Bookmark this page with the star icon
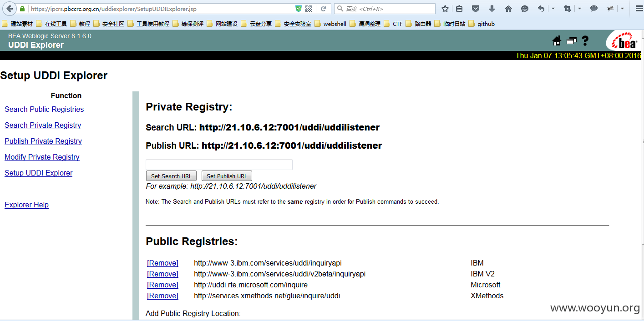This screenshot has height=321, width=644. coord(445,9)
